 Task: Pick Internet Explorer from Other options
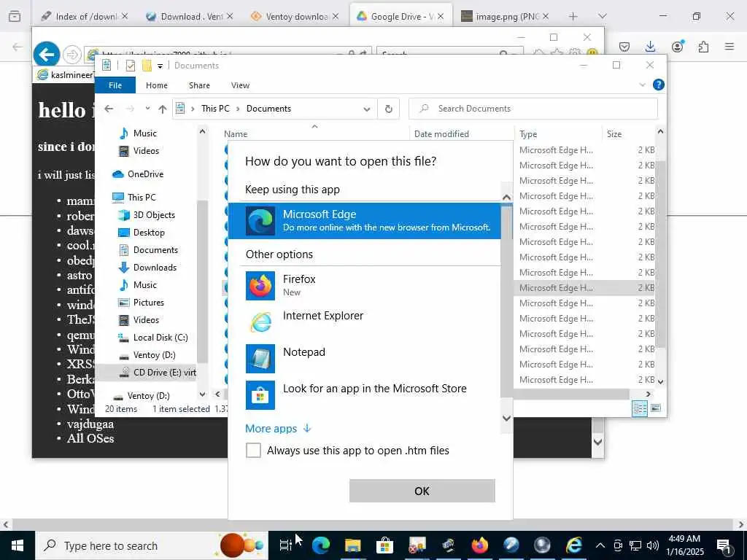click(365, 322)
